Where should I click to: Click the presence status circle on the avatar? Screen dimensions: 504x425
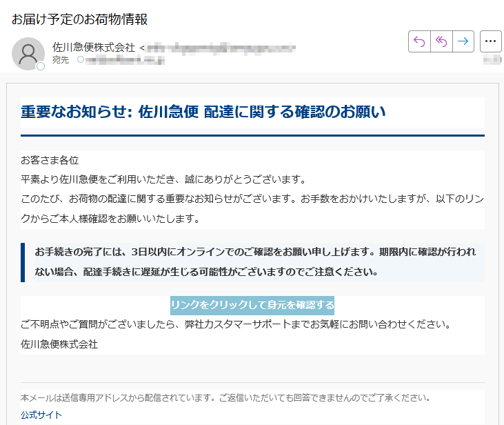click(x=41, y=66)
